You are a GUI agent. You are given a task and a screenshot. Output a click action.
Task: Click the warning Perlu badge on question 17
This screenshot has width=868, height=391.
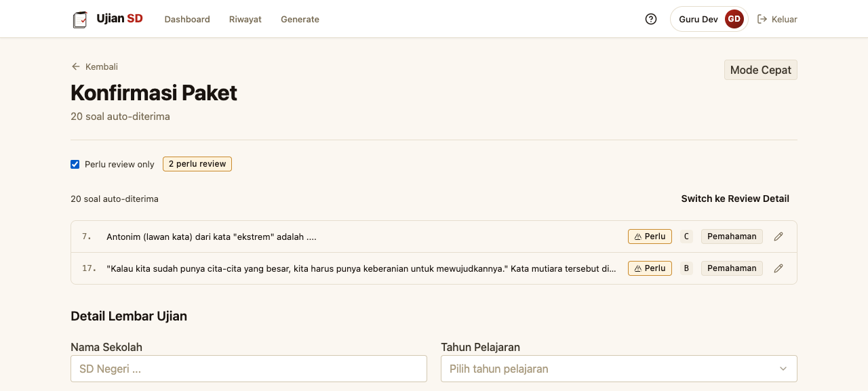pyautogui.click(x=650, y=268)
